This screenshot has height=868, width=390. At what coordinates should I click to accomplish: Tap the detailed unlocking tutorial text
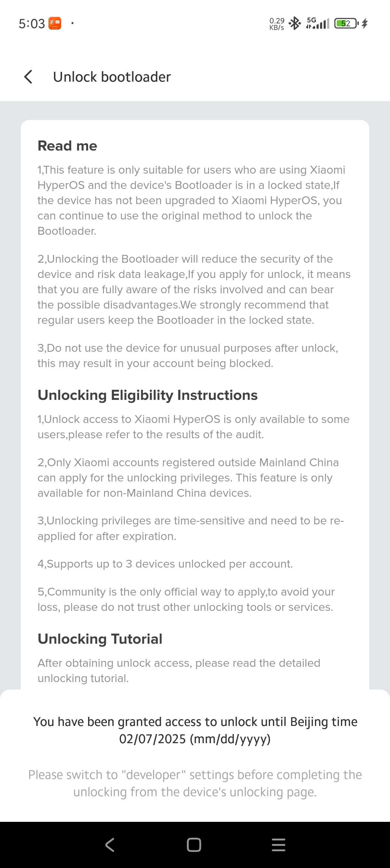pyautogui.click(x=179, y=671)
